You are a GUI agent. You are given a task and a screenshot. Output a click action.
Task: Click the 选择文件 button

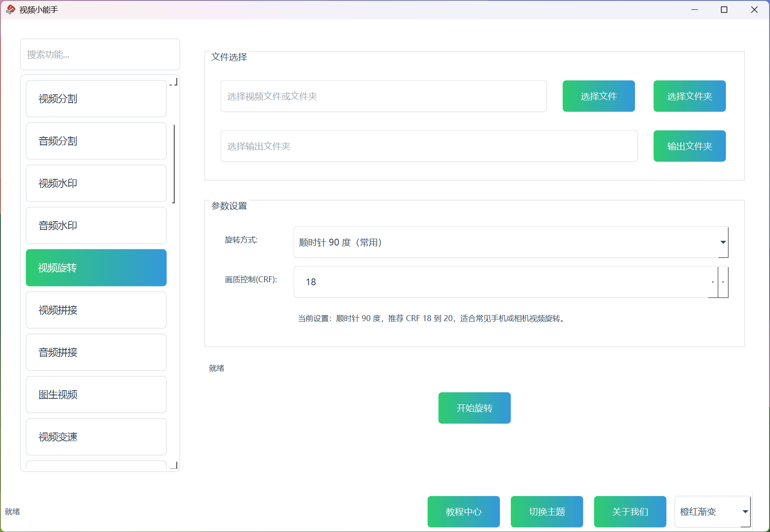click(x=598, y=96)
